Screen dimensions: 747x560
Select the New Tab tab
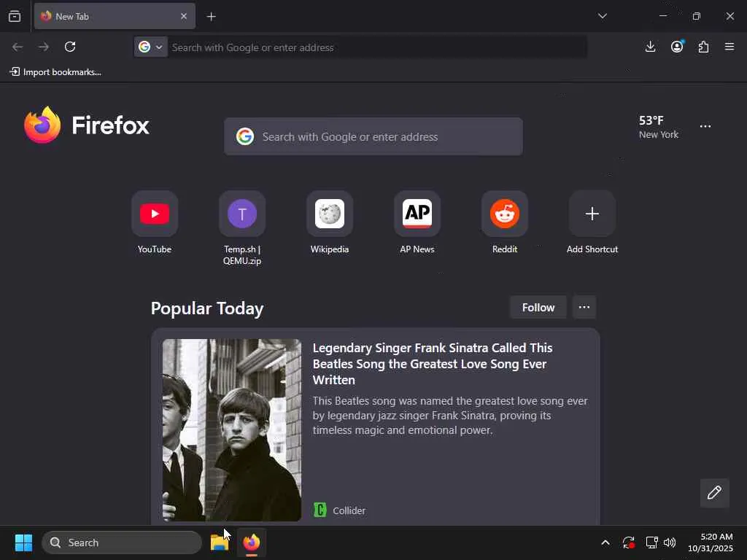[x=115, y=16]
